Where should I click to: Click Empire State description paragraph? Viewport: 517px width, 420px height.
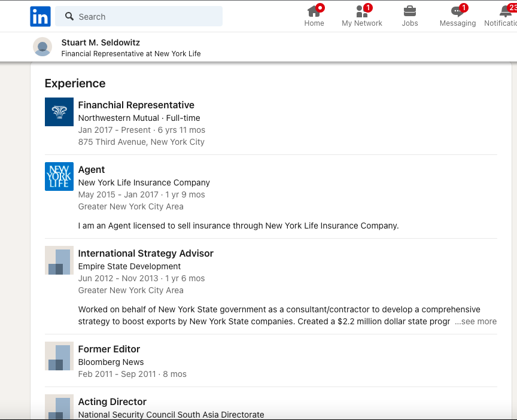click(279, 315)
